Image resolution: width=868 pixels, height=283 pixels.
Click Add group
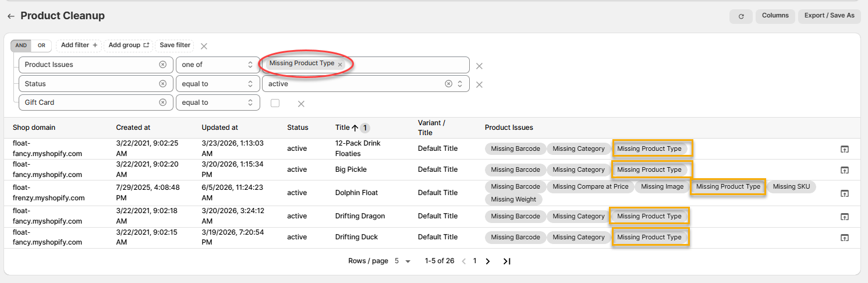pos(129,45)
